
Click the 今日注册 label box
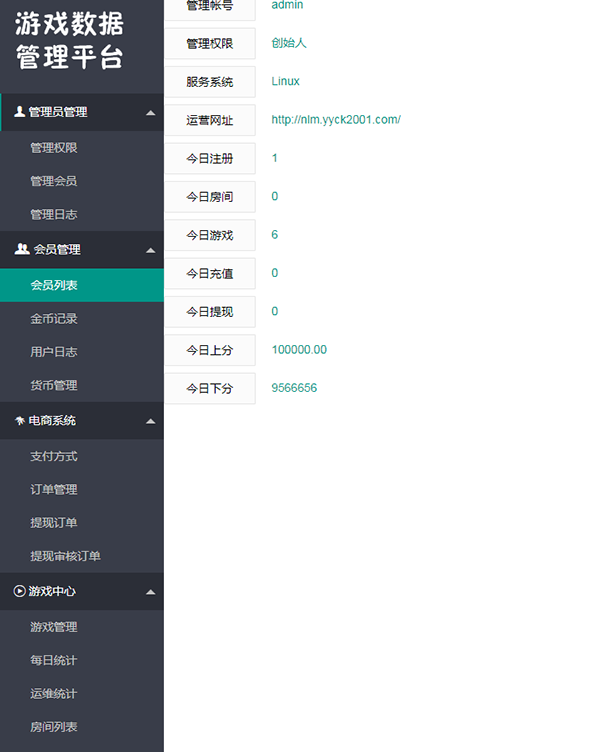210,159
